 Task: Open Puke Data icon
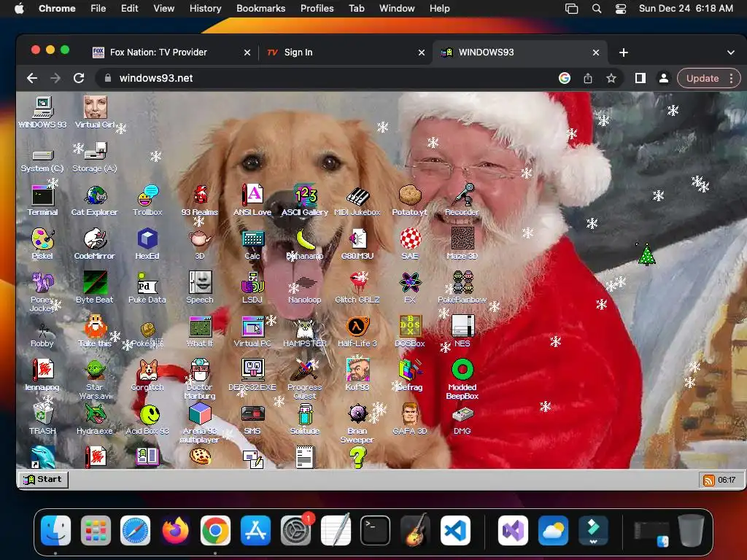coord(147,287)
